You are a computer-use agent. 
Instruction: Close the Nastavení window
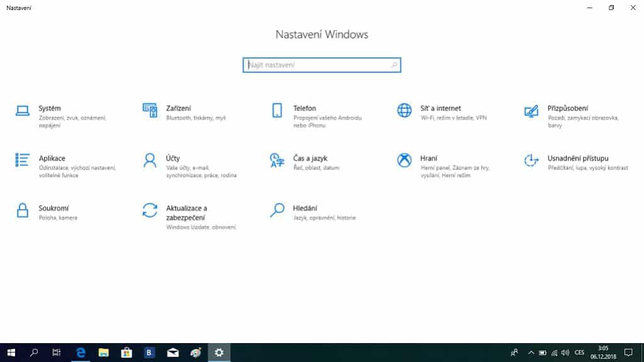point(633,8)
